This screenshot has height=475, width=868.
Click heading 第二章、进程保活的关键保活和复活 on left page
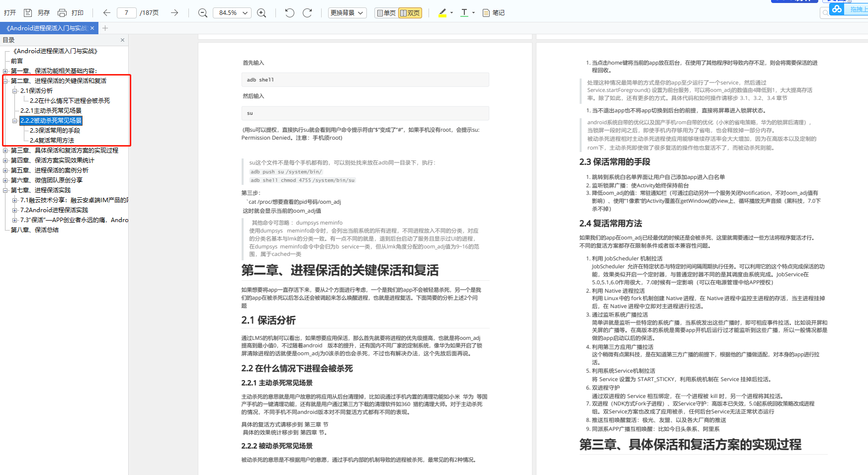[x=340, y=270]
